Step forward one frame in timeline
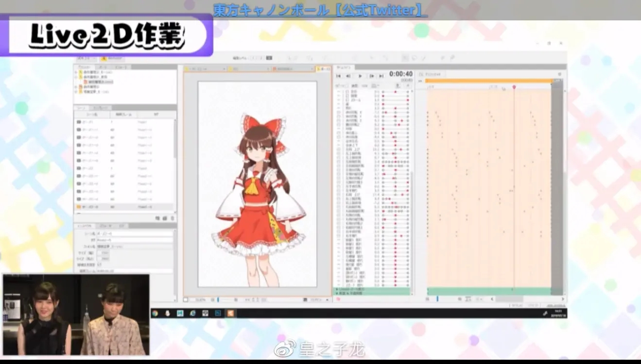641x364 pixels. pos(372,76)
